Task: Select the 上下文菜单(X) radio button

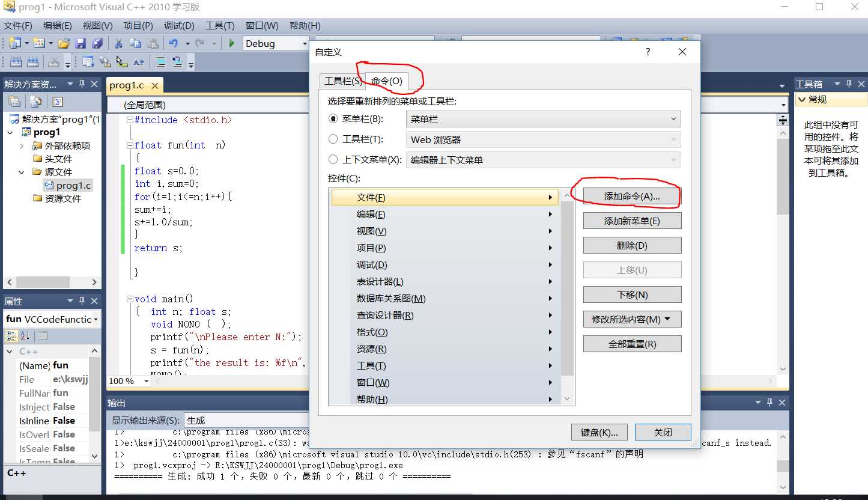Action: 333,160
